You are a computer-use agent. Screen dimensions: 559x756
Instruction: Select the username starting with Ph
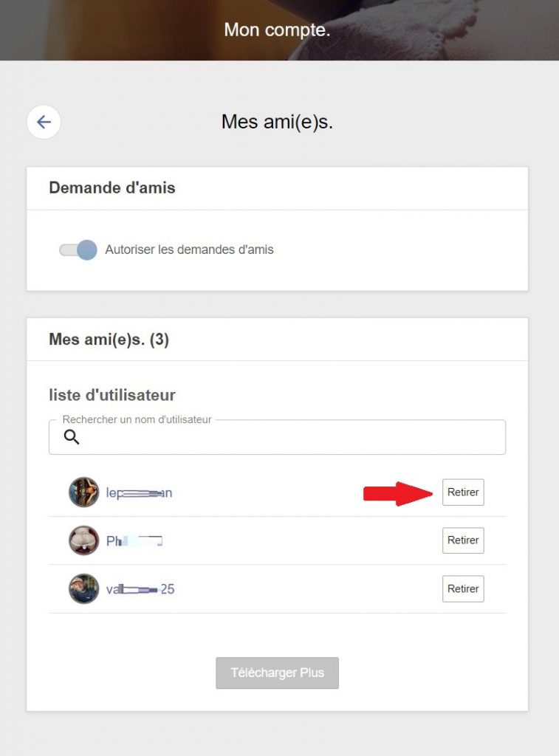coord(134,540)
